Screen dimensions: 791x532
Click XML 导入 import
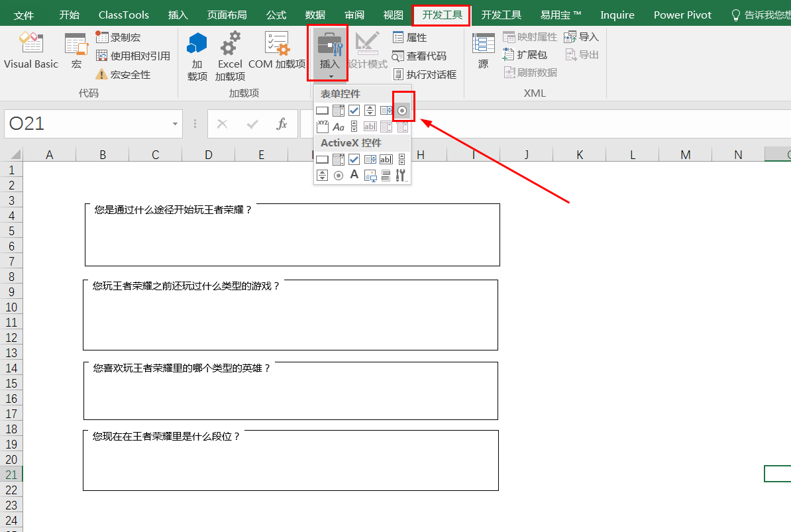click(x=581, y=37)
